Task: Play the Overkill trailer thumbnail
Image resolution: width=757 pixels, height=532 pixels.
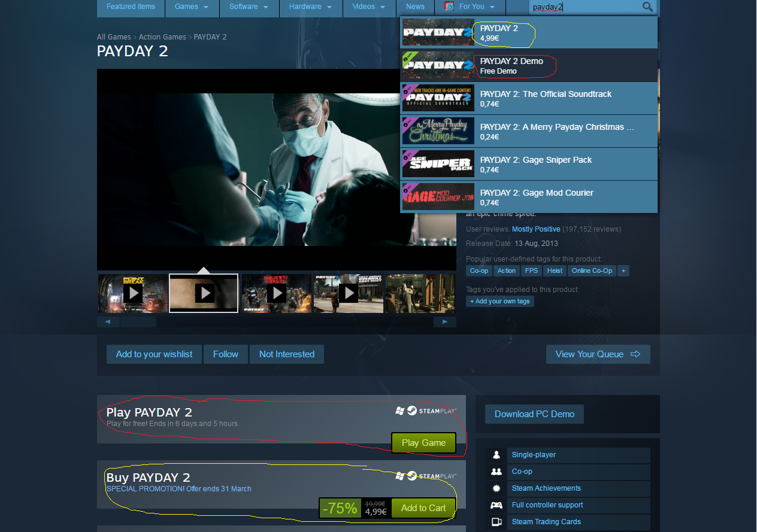Action: tap(349, 293)
